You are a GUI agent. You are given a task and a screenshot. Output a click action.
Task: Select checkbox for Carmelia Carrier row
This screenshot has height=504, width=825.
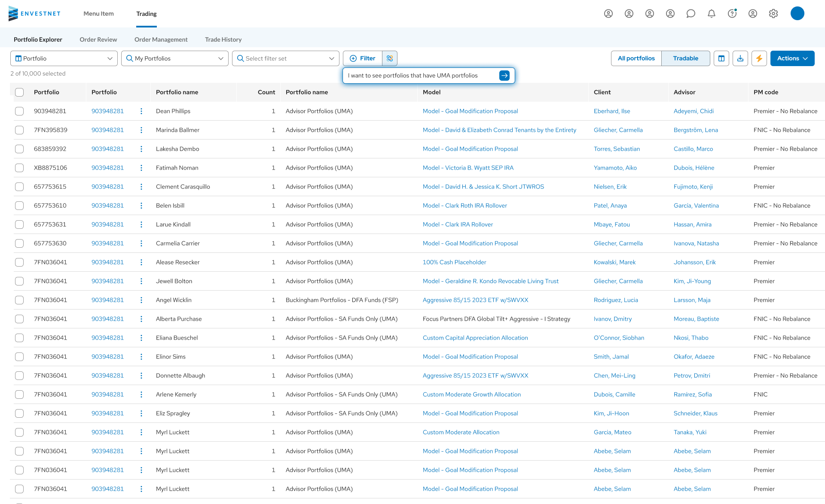(19, 243)
